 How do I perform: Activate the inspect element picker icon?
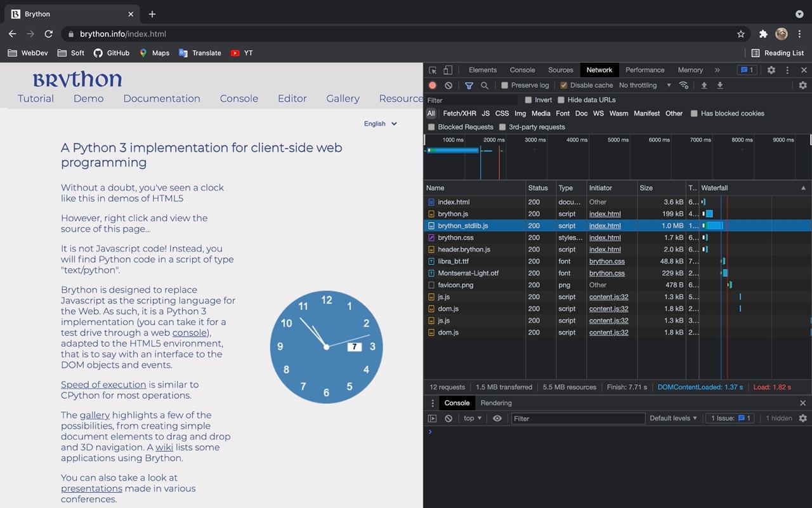tap(433, 70)
